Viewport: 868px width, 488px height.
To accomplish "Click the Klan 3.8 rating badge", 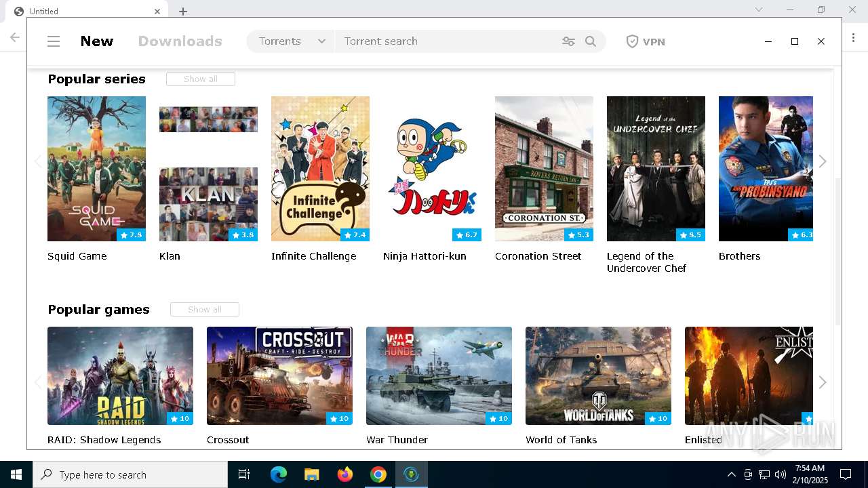I will coord(243,235).
